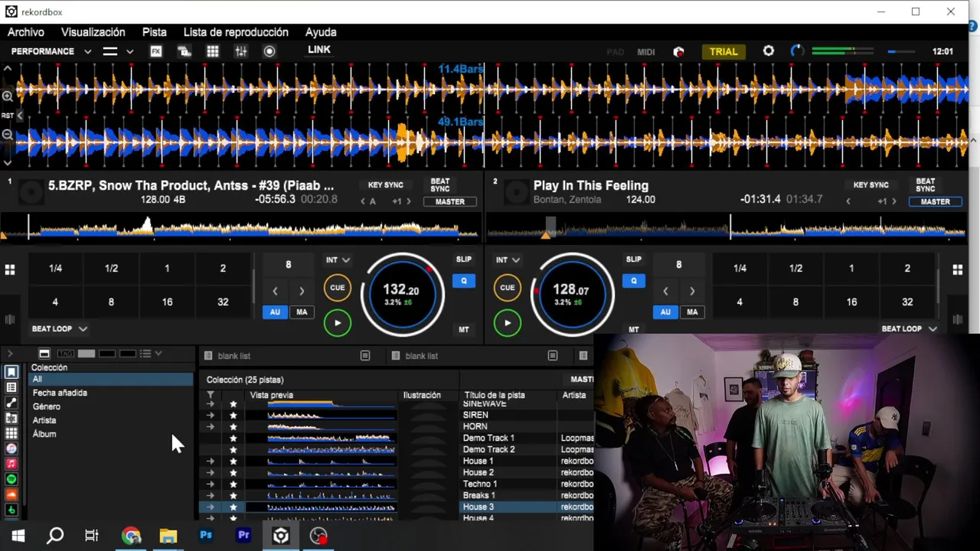This screenshot has height=551, width=980.
Task: Open the Pista menu
Action: (x=155, y=32)
